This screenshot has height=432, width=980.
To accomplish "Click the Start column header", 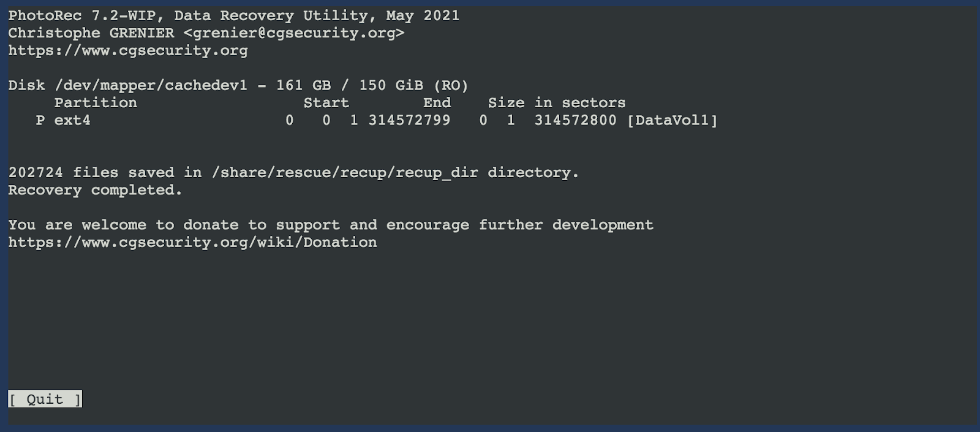I will point(326,102).
